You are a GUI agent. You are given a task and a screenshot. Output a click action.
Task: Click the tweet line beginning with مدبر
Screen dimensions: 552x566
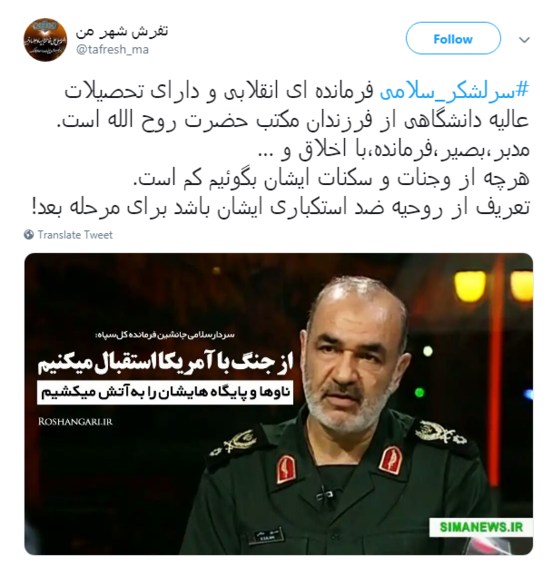tap(394, 149)
